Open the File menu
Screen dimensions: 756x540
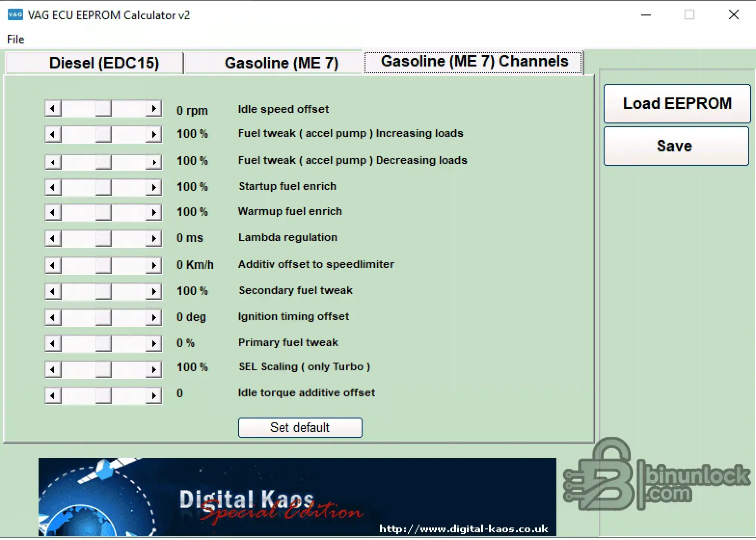point(15,40)
